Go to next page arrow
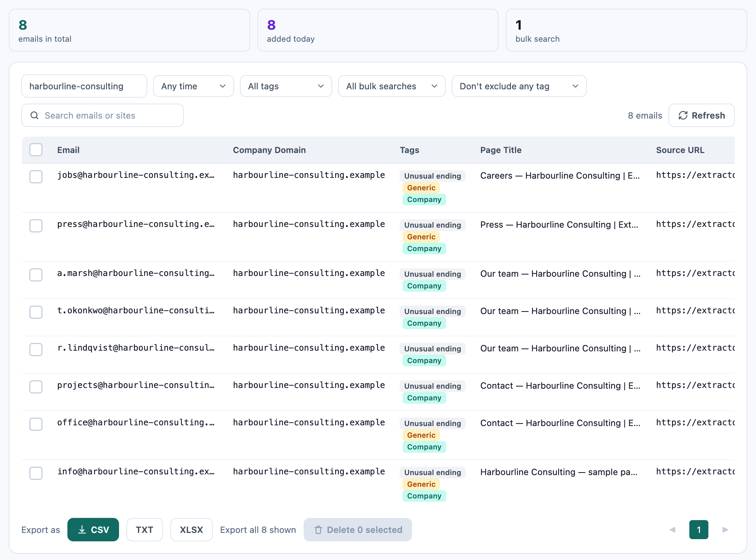Viewport: 756px width, 560px height. tap(725, 530)
